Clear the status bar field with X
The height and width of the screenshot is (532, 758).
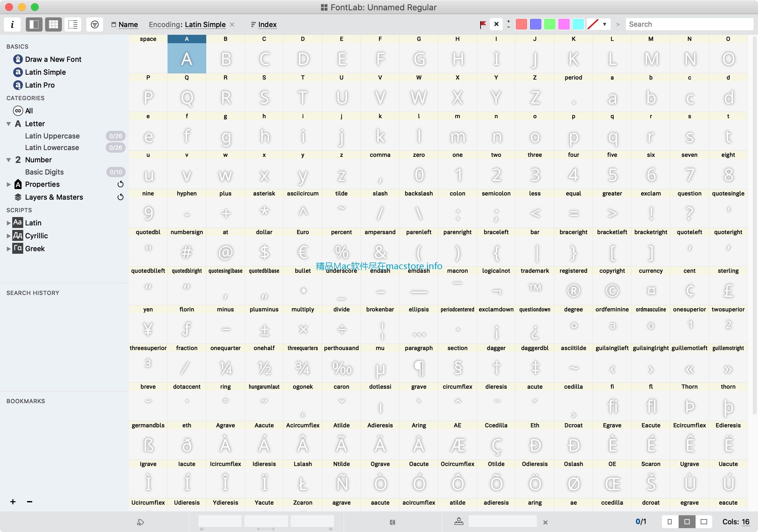point(545,522)
